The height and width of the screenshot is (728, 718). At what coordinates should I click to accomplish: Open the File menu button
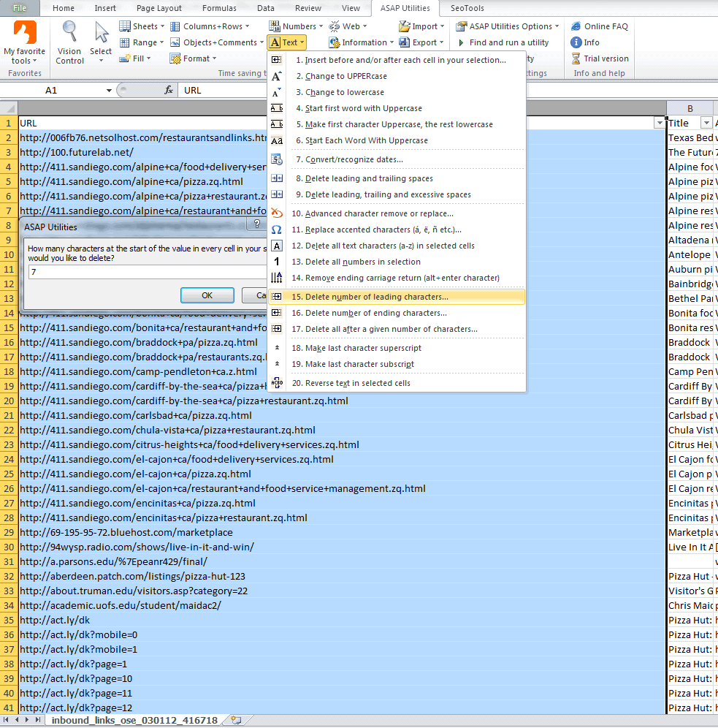(x=20, y=8)
